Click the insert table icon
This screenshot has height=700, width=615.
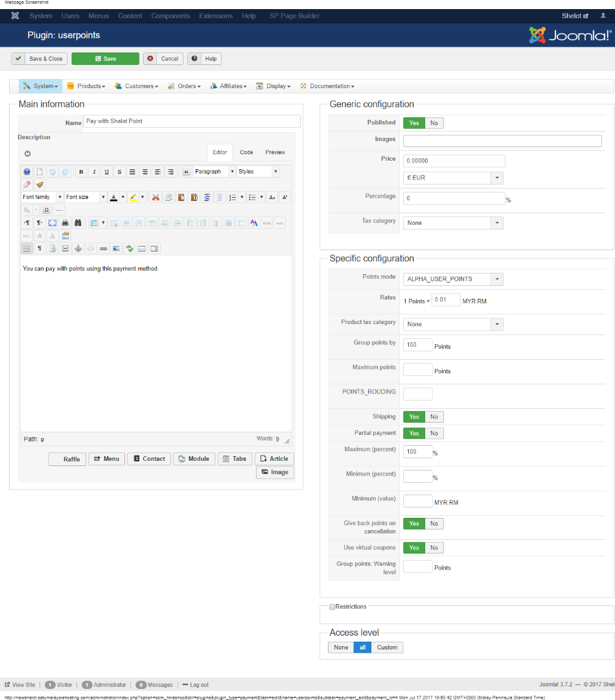pyautogui.click(x=94, y=223)
